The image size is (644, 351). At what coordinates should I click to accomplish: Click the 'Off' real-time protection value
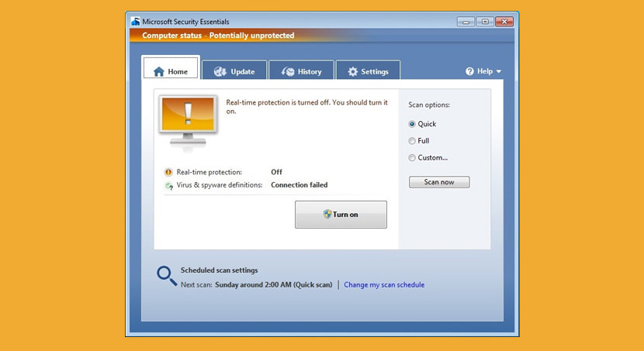click(276, 172)
